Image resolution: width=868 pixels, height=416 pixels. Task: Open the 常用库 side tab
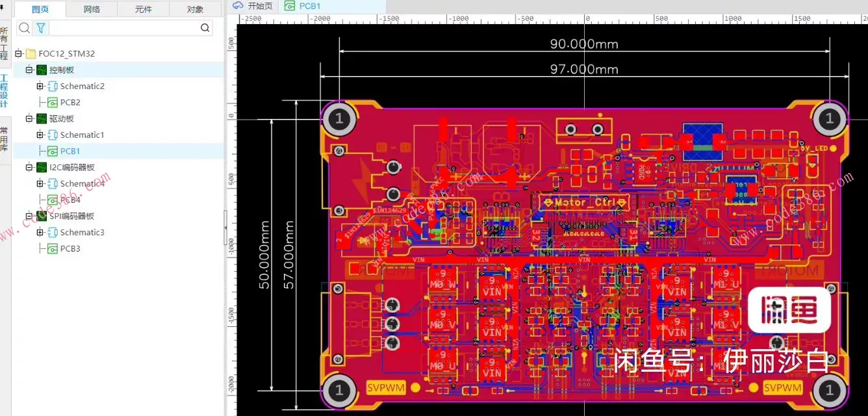(x=5, y=138)
